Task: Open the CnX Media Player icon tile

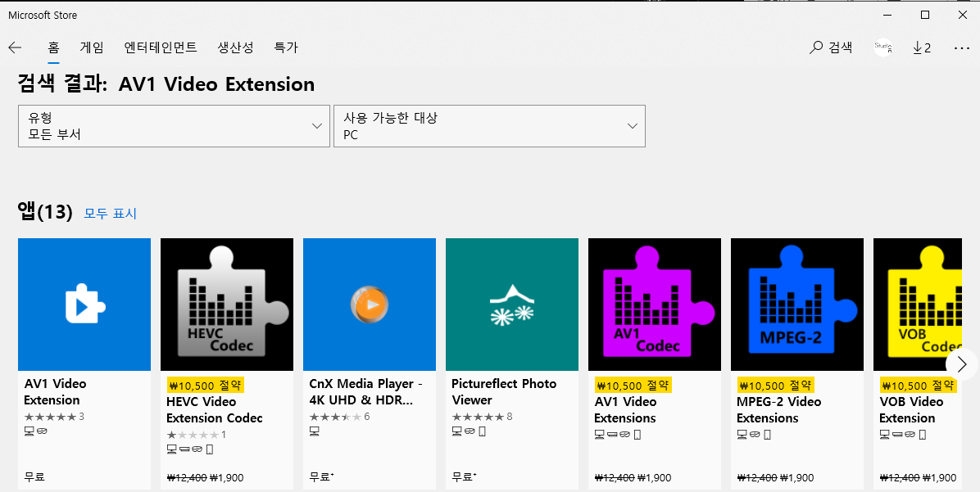Action: coord(370,304)
